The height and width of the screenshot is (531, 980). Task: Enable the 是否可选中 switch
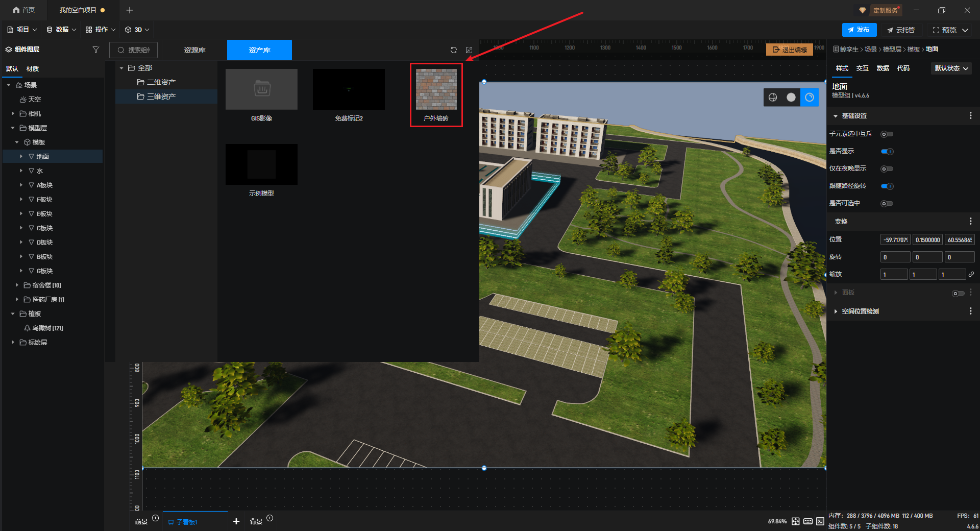click(x=887, y=204)
